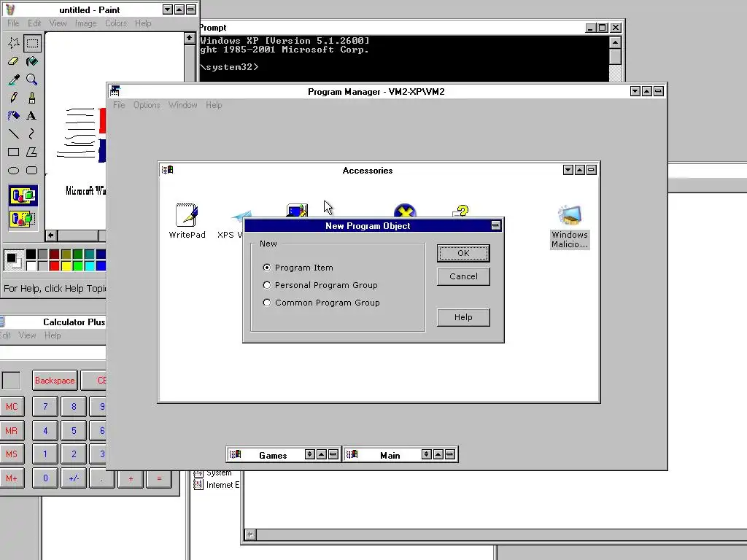
Task: Click Help in New Program Object dialog
Action: tap(463, 317)
